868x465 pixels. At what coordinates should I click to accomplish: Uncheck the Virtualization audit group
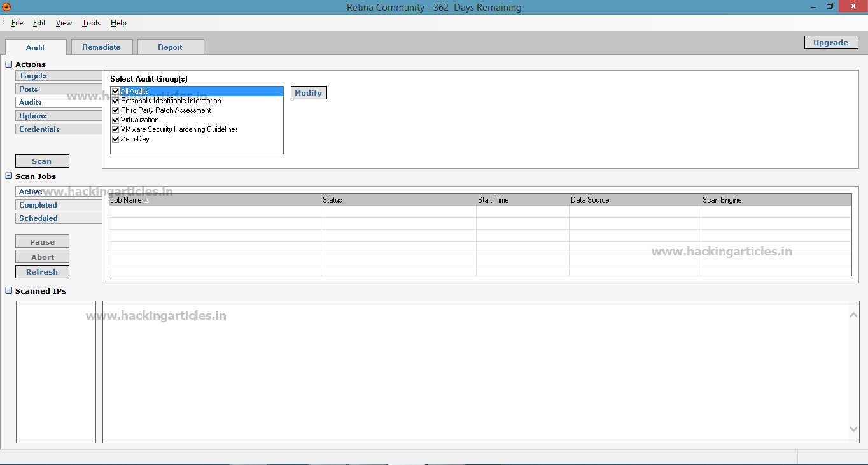(x=116, y=120)
